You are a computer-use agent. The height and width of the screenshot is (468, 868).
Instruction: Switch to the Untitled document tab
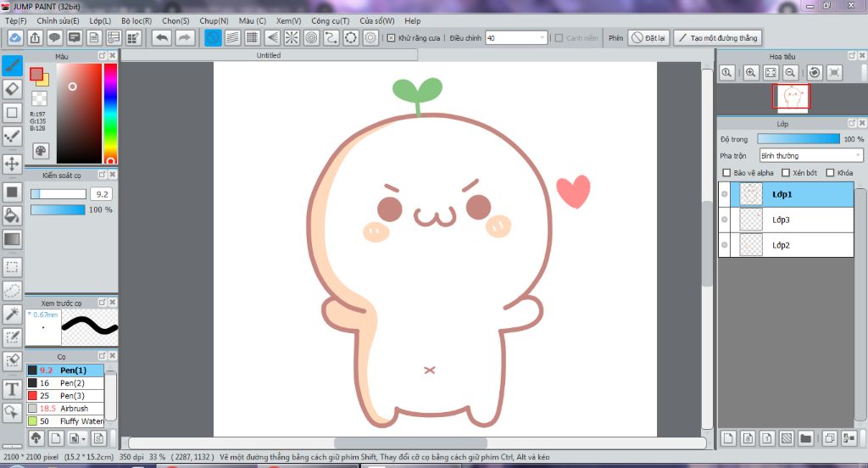(x=269, y=55)
